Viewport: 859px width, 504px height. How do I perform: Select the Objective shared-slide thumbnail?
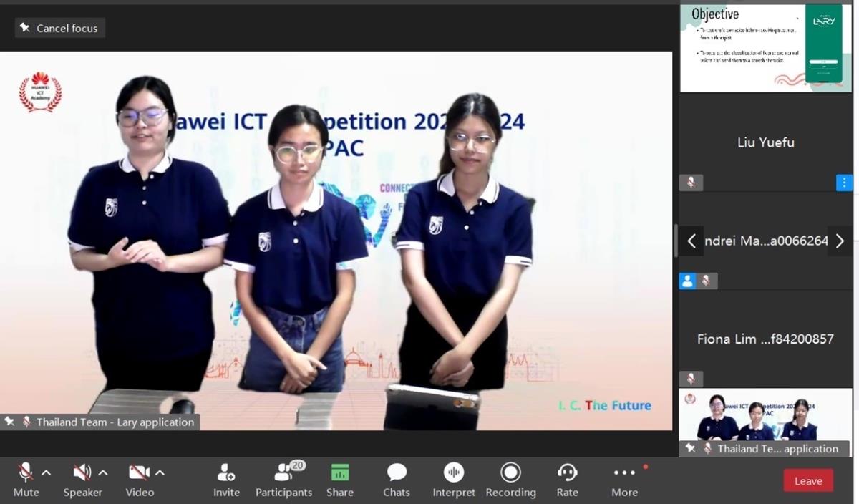click(766, 48)
